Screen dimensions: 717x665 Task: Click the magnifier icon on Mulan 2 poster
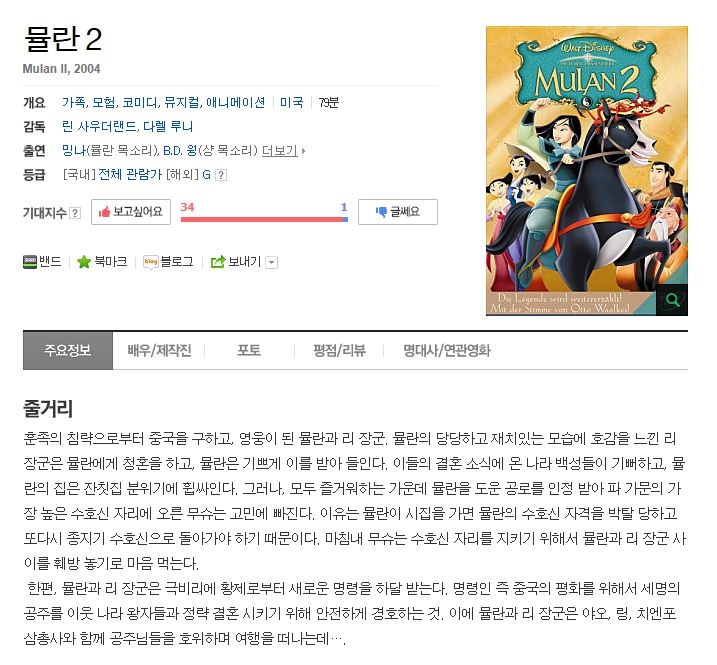click(672, 300)
